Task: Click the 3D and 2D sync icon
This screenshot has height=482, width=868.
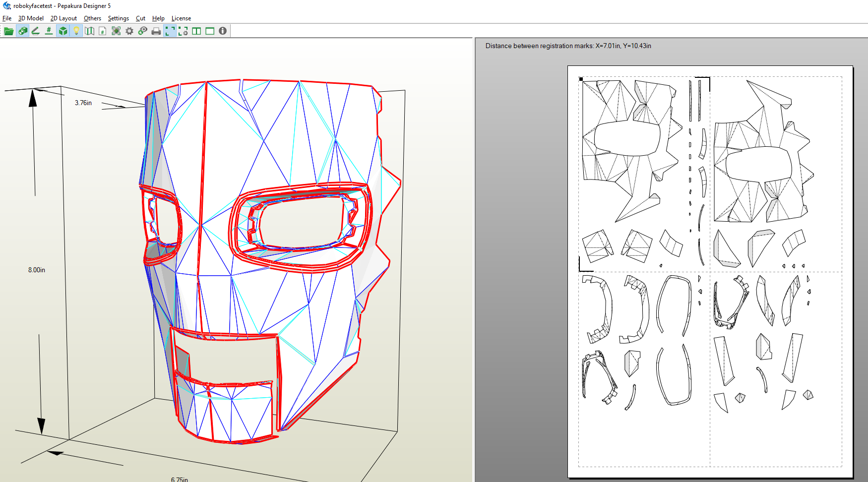Action: click(142, 30)
